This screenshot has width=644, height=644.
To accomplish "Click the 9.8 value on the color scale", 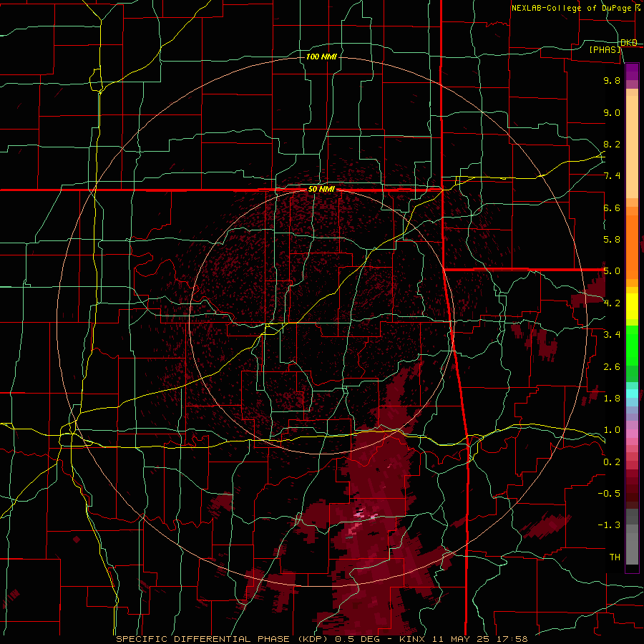I will tap(612, 81).
